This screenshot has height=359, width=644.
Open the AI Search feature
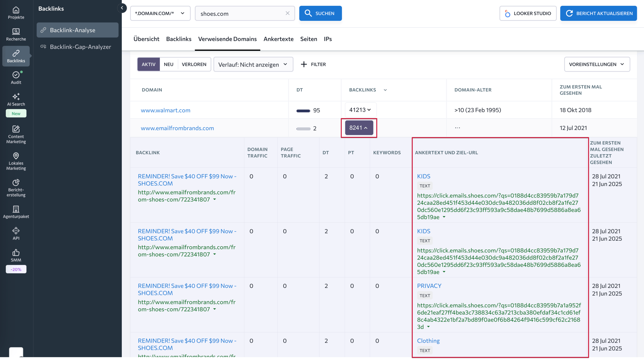(x=16, y=100)
